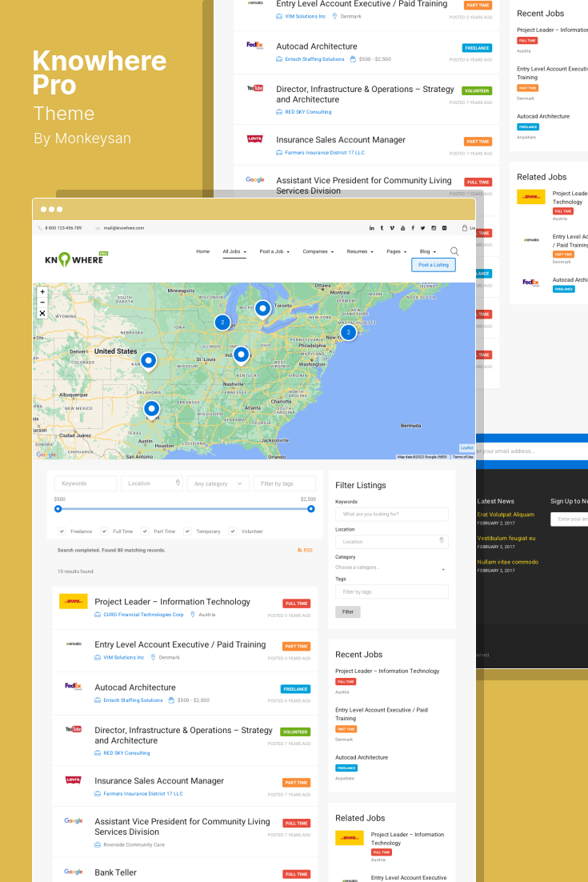Click the Filter by tags field in top search
Screen dimensions: 588x882
point(285,483)
